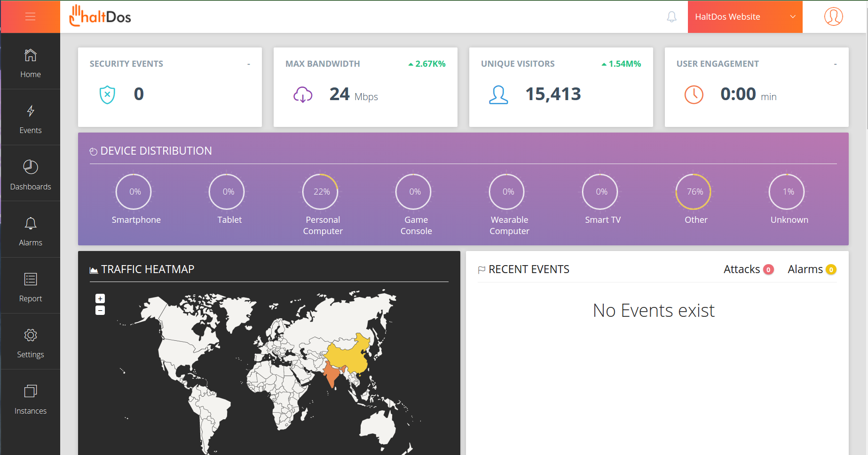Switch to the Alarms tab in Recent Events

pos(812,269)
